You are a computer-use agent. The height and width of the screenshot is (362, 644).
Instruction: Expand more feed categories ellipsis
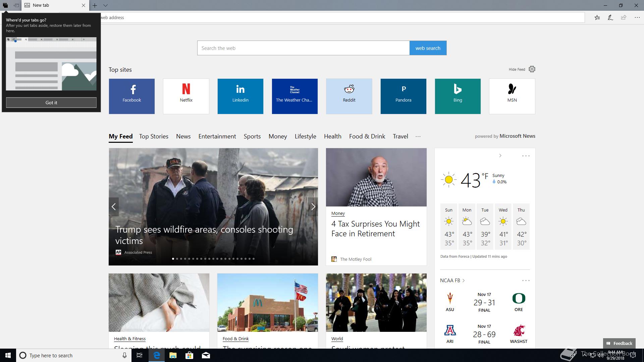(418, 136)
